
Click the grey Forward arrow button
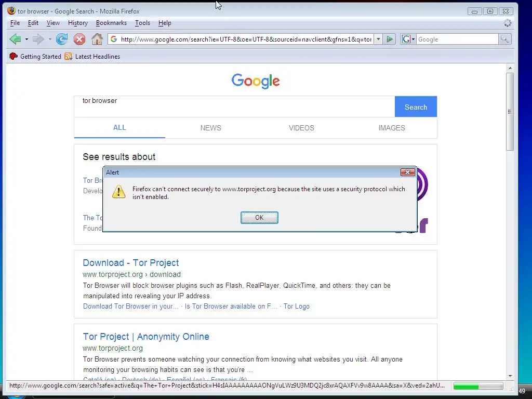(38, 39)
